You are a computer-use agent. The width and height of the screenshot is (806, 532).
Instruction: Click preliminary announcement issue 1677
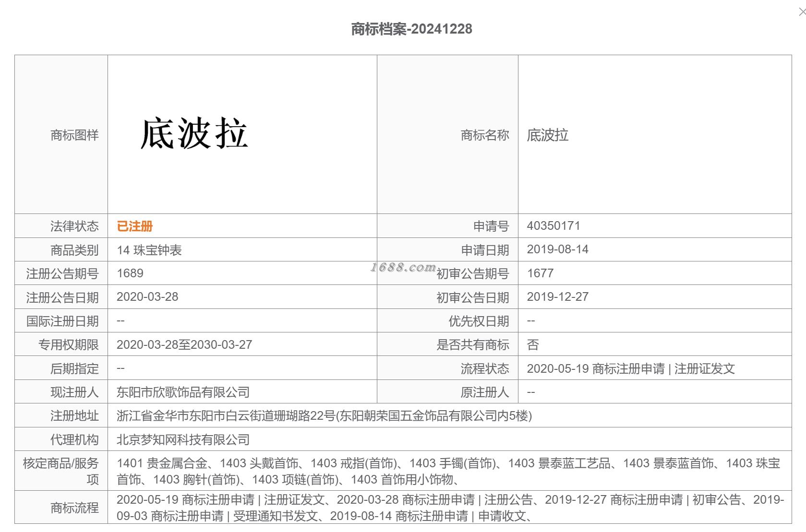(541, 273)
